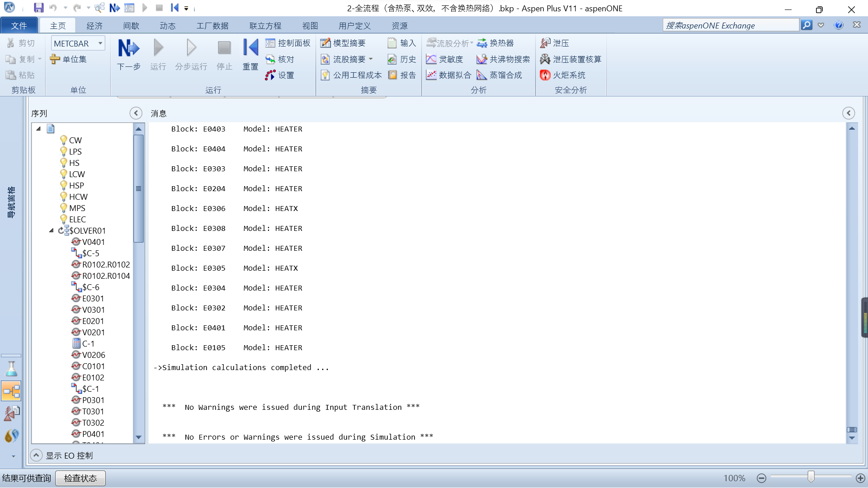Click the zoom slider handle
Image resolution: width=868 pixels, height=488 pixels.
[x=811, y=477]
